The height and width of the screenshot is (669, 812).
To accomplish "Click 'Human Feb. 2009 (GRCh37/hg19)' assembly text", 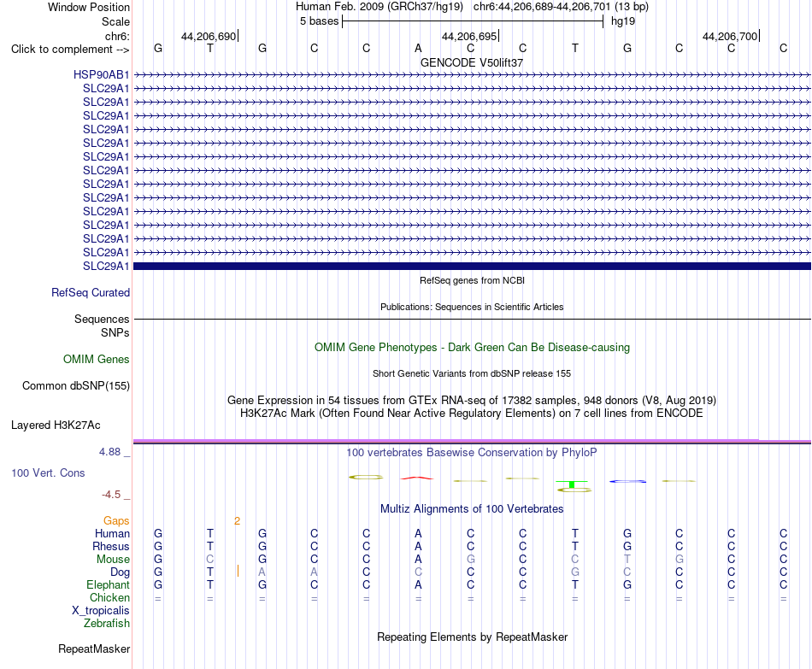I will [x=379, y=7].
